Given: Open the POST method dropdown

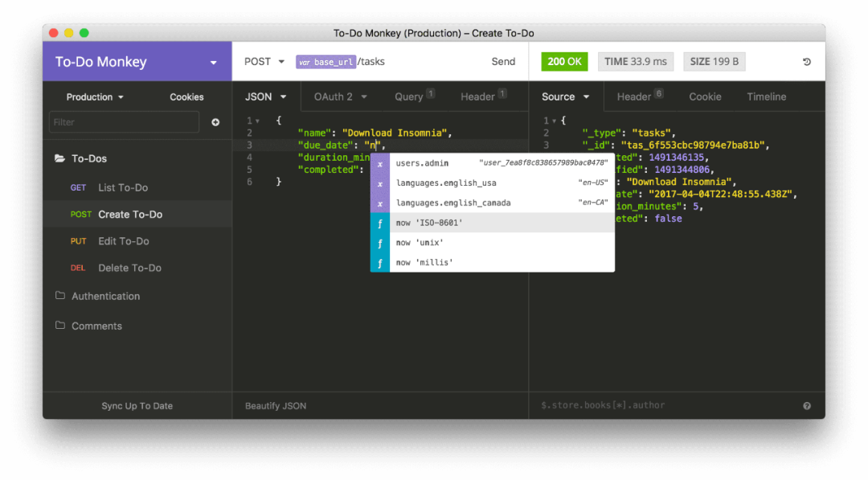Looking at the screenshot, I should 264,61.
